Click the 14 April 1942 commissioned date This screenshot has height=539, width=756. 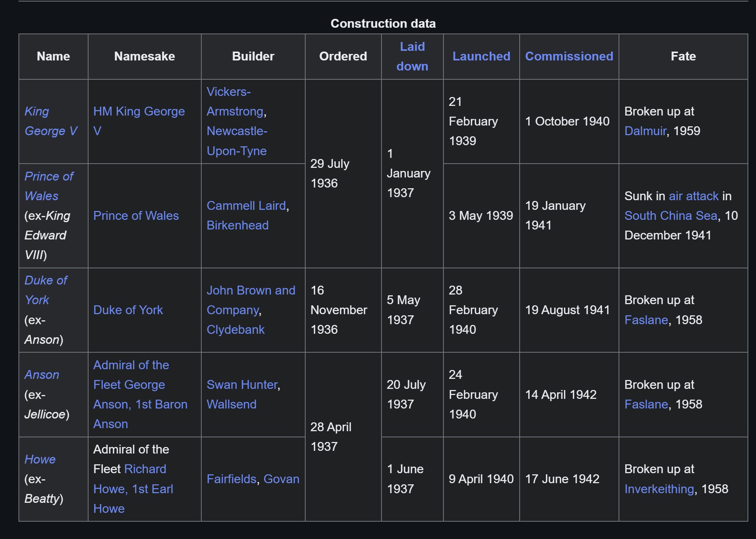tap(561, 395)
